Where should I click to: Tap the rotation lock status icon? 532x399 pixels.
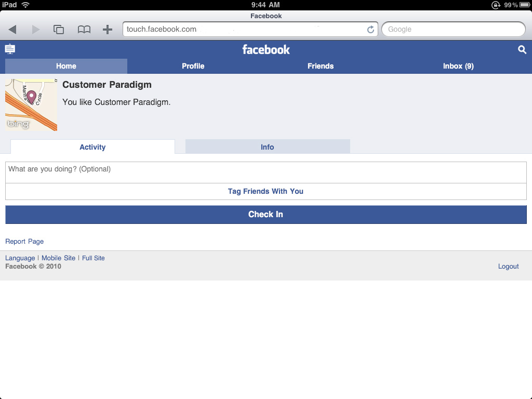pyautogui.click(x=496, y=5)
